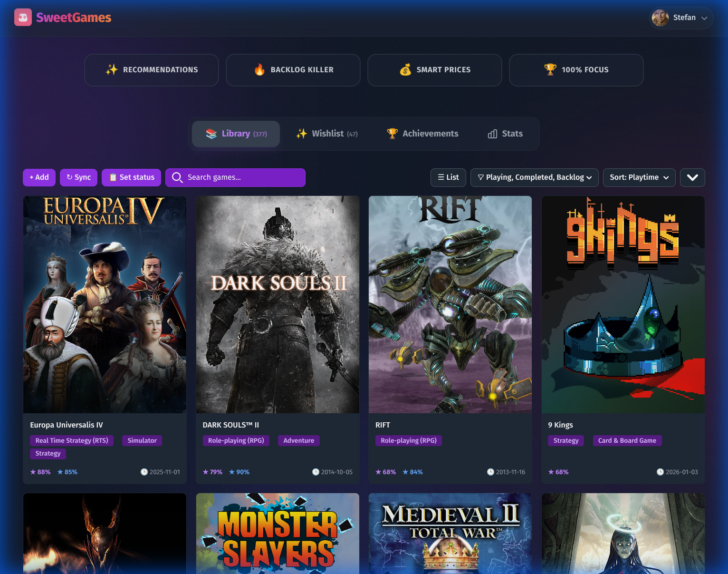Open the Playing, Completed, Backlog filter
This screenshot has width=728, height=574.
tap(534, 177)
